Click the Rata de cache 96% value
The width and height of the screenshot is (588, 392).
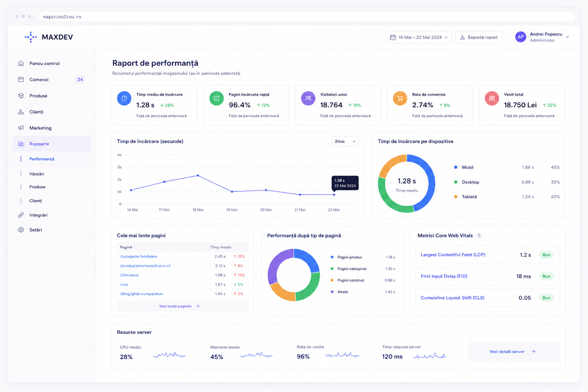303,356
